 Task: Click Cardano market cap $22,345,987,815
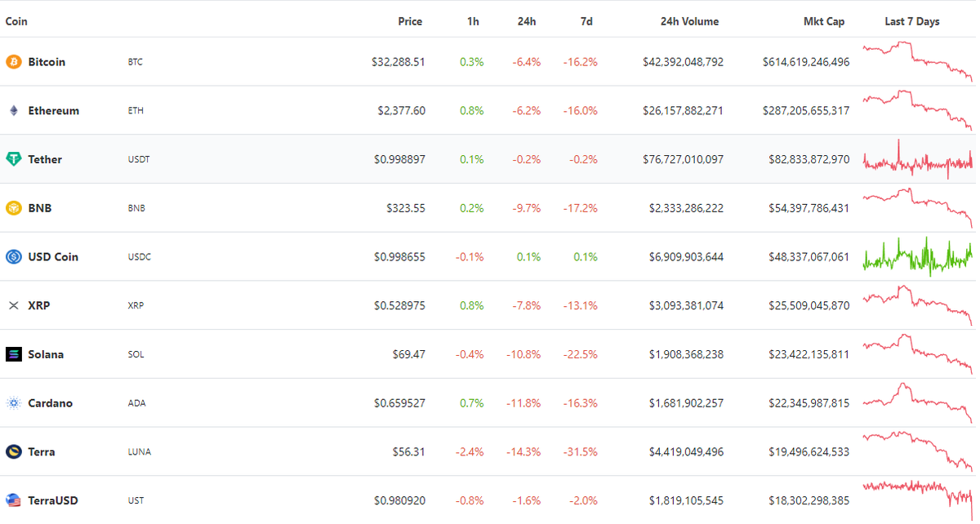(x=808, y=403)
